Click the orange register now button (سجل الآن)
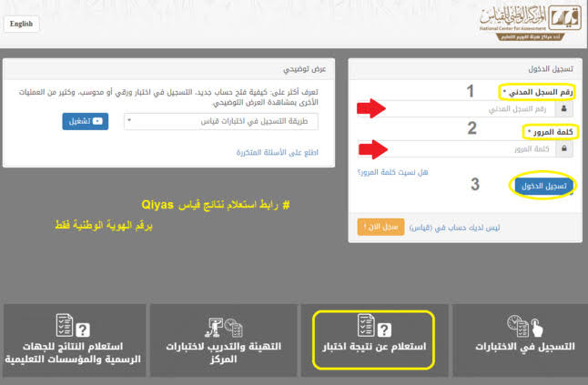 point(380,227)
